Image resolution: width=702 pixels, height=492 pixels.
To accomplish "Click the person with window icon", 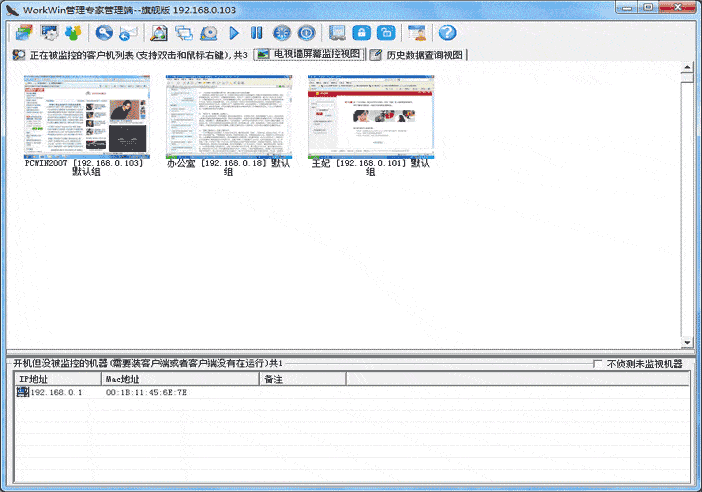I will [417, 33].
